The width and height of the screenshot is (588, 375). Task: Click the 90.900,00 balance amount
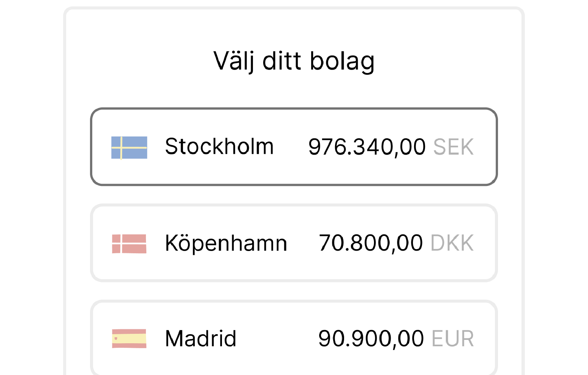pyautogui.click(x=371, y=338)
